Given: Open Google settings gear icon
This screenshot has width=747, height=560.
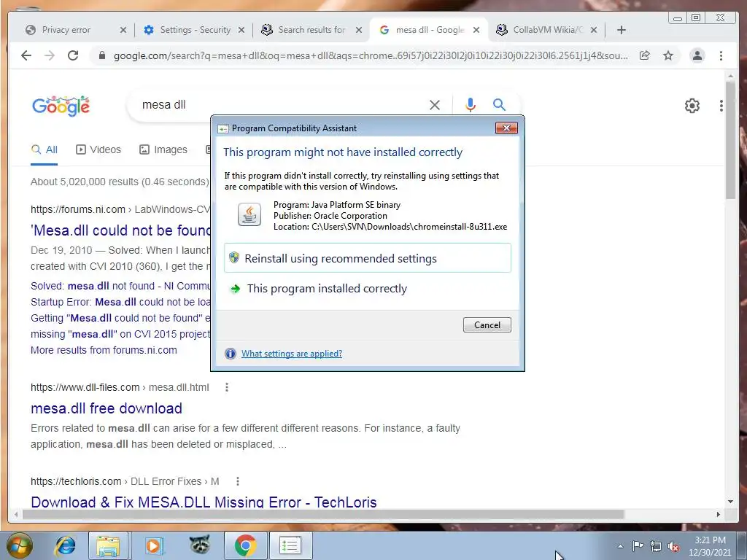Looking at the screenshot, I should point(692,106).
